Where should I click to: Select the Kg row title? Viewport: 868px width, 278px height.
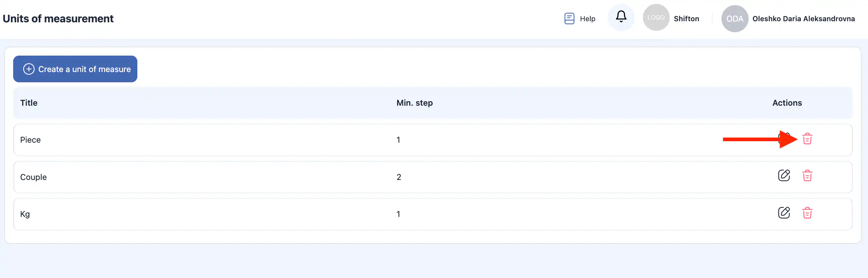click(x=25, y=214)
